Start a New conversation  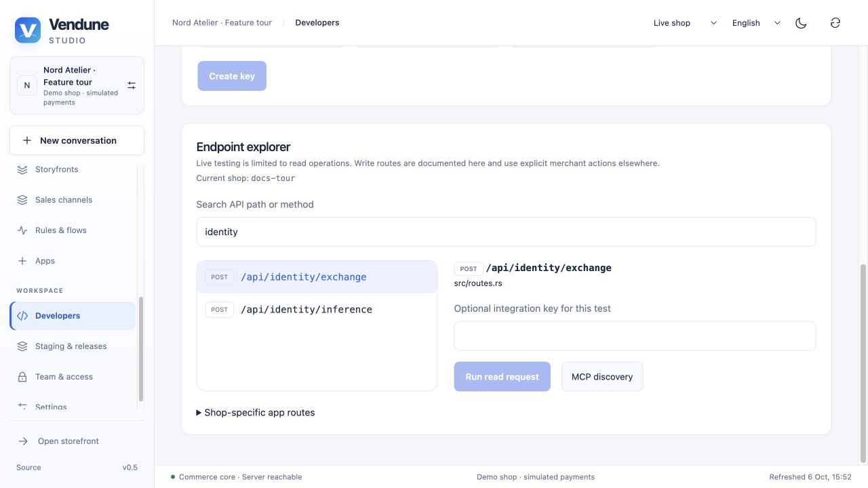(77, 140)
